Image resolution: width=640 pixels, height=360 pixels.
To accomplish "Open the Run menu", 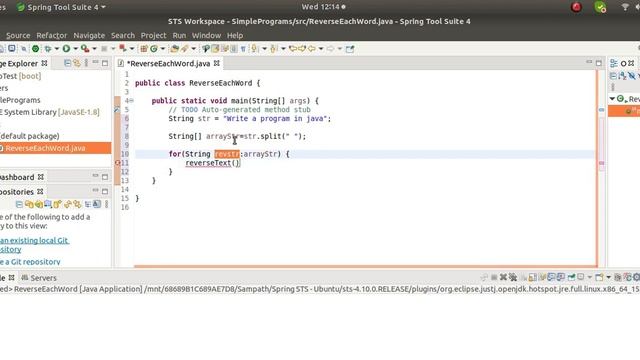I will (x=179, y=36).
